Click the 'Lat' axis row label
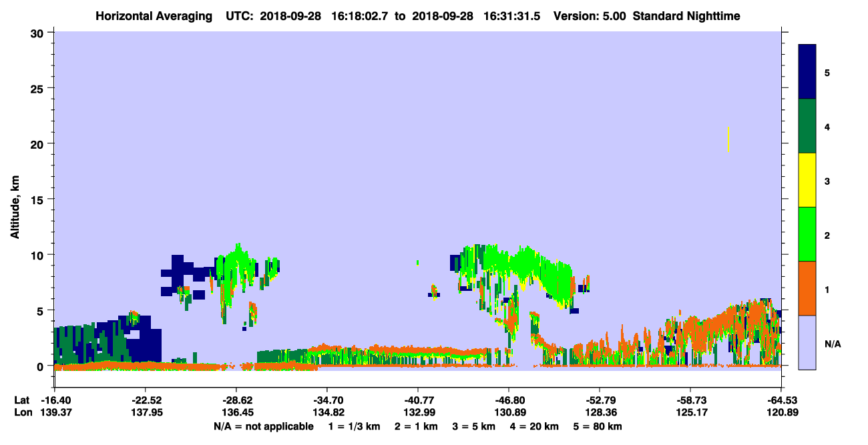 click(21, 400)
